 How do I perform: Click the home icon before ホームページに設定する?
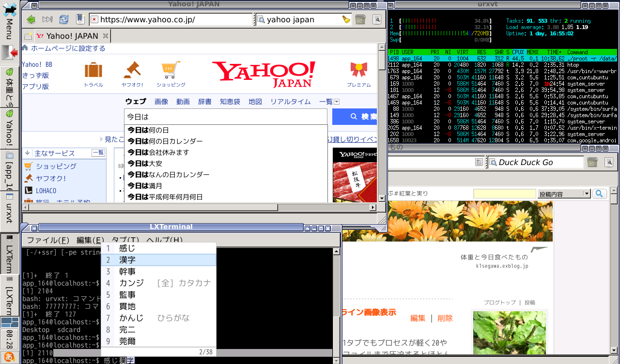pyautogui.click(x=25, y=48)
